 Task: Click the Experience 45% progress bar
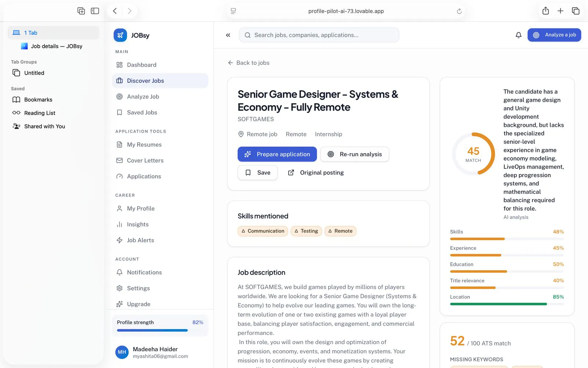507,255
